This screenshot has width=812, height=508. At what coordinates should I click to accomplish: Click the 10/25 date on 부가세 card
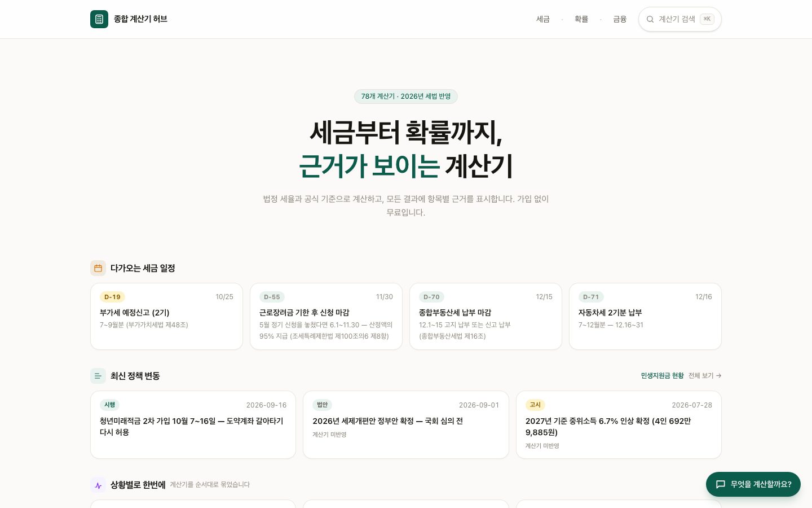coord(224,297)
